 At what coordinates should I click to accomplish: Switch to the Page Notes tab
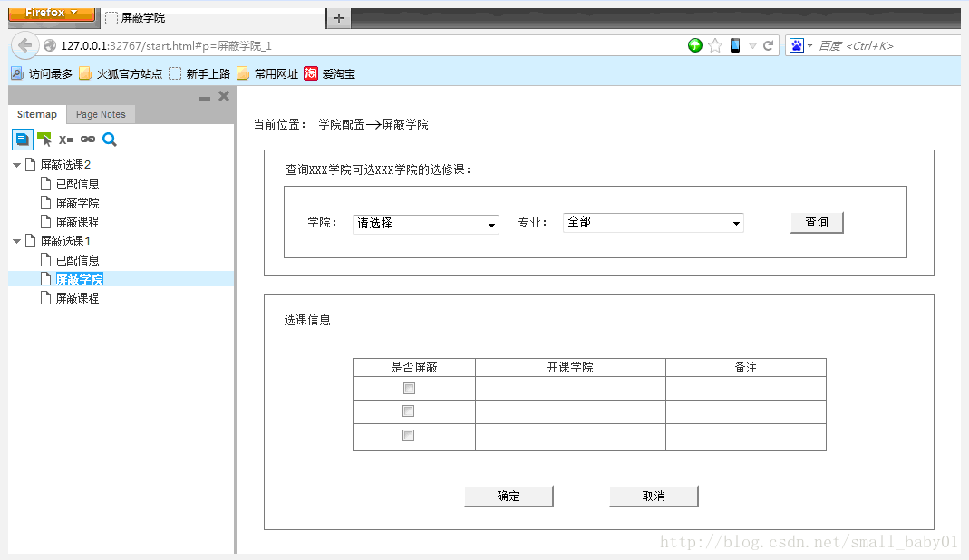coord(101,114)
